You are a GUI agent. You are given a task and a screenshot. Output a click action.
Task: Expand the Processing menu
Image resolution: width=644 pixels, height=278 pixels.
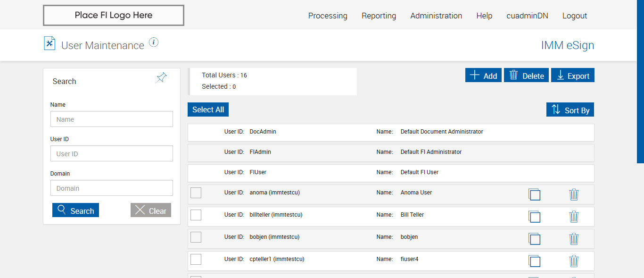[x=328, y=16]
